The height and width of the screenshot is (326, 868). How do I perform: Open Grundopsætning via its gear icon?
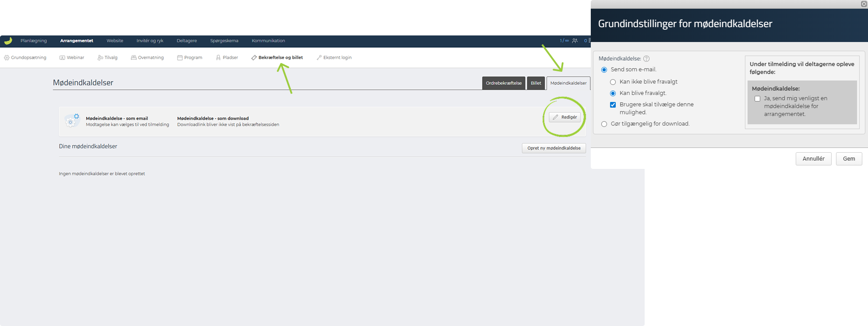pos(7,58)
